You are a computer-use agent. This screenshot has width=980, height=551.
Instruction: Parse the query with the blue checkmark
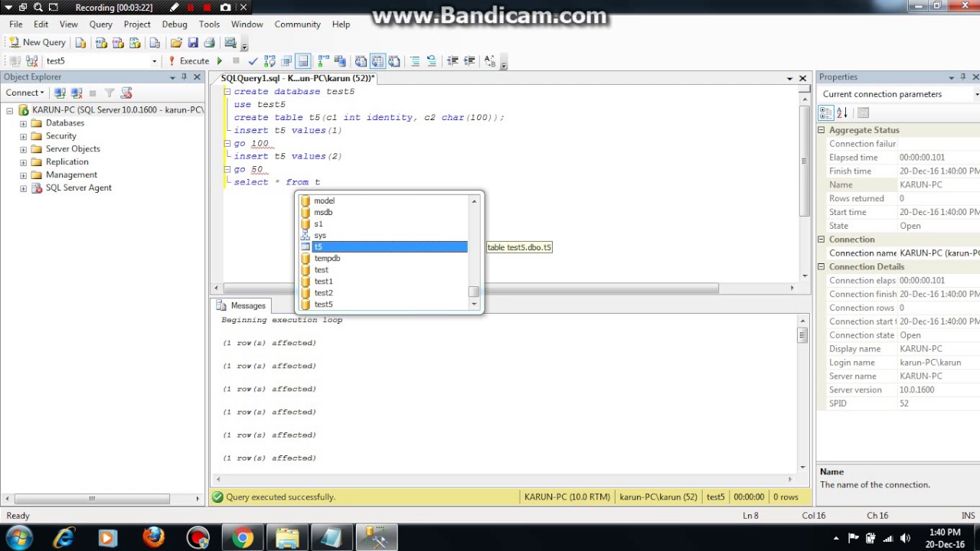(253, 61)
